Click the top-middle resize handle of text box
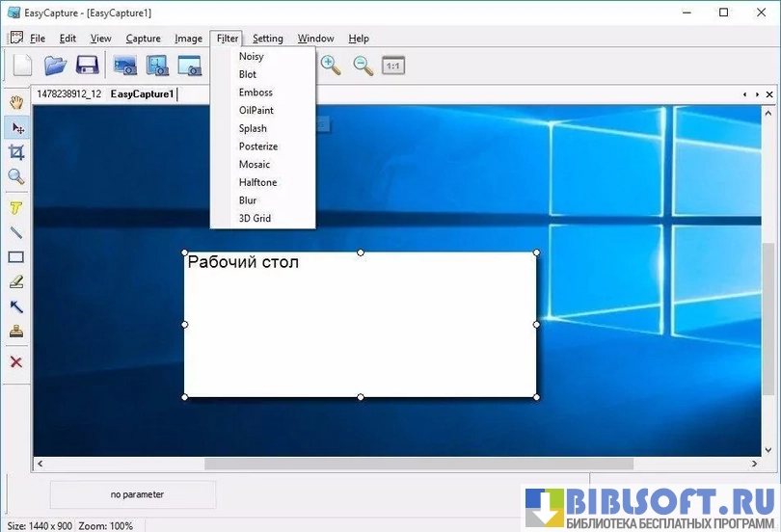This screenshot has width=781, height=532. tap(361, 253)
